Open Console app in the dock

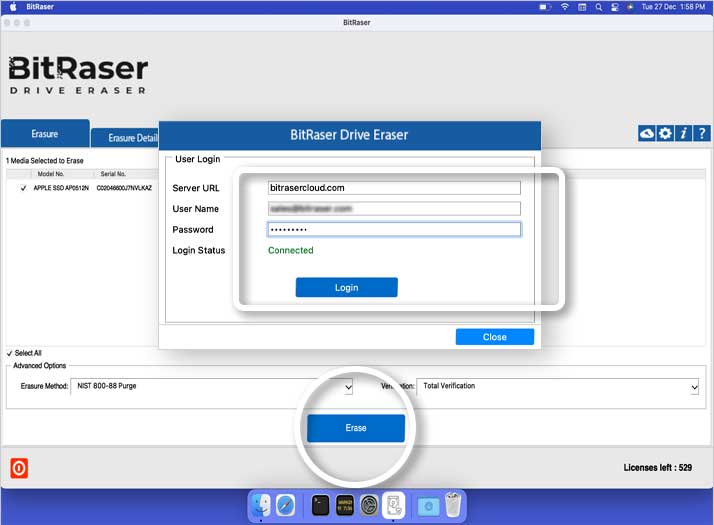(x=345, y=505)
